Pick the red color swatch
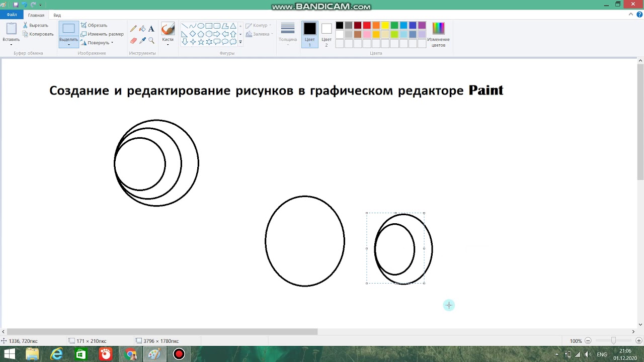Viewport: 644px width, 362px height. pyautogui.click(x=367, y=25)
